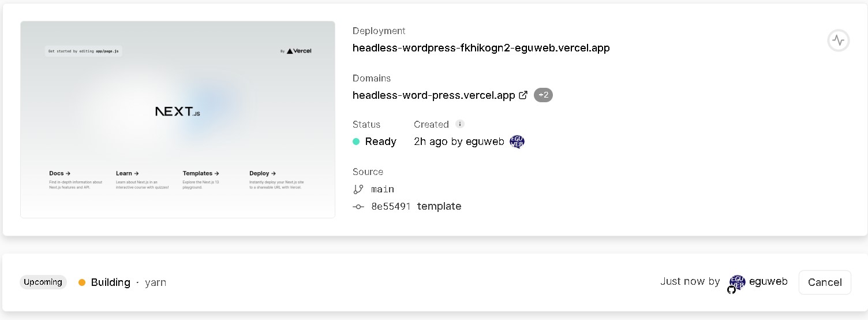The width and height of the screenshot is (868, 320).
Task: Open the headless-wordpress-fkhikogn2 deployment URL
Action: tap(481, 48)
